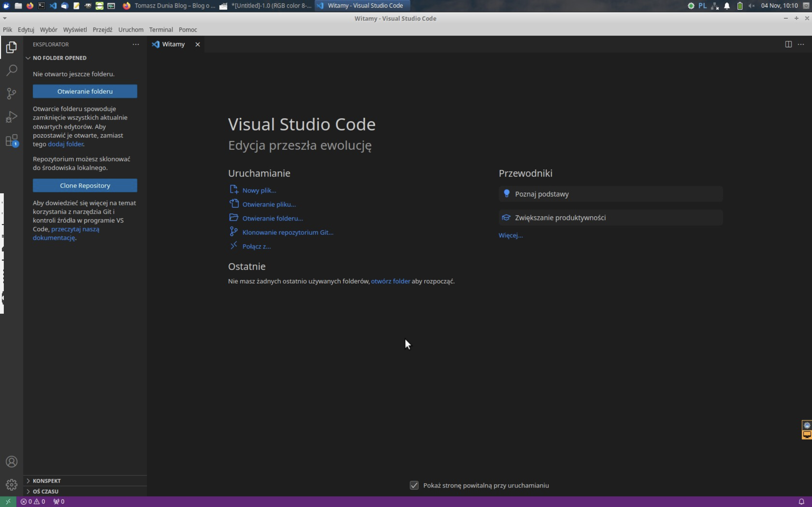Open the Source Control view icon

pos(11,93)
